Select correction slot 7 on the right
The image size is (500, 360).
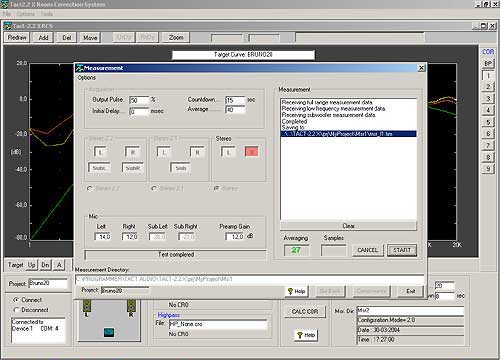[488, 145]
